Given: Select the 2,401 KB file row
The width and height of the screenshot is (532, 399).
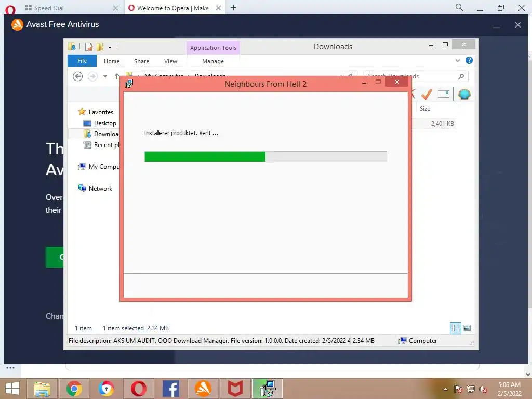Looking at the screenshot, I should pos(434,124).
